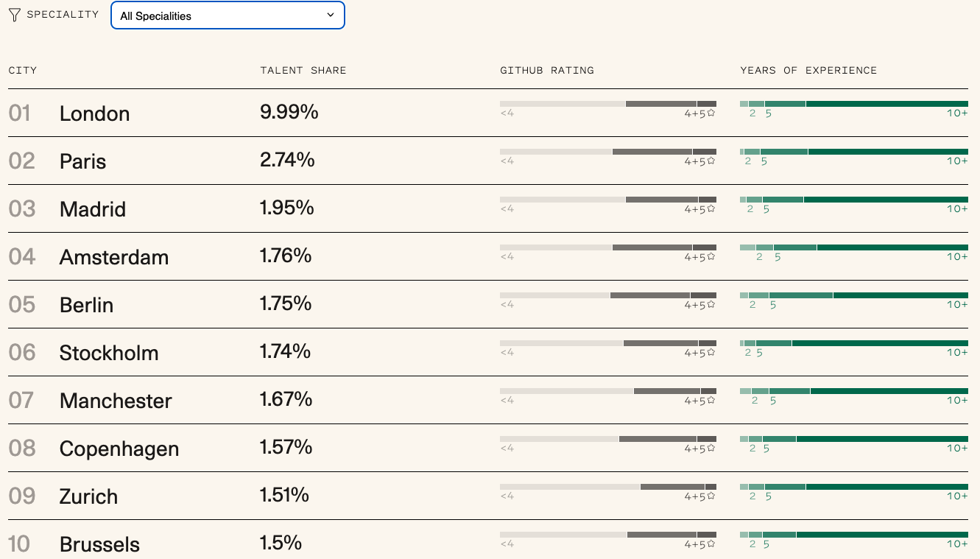Click the star icon in Berlin's GitHub rating
Viewport: 980px width, 559px height.
tap(711, 305)
